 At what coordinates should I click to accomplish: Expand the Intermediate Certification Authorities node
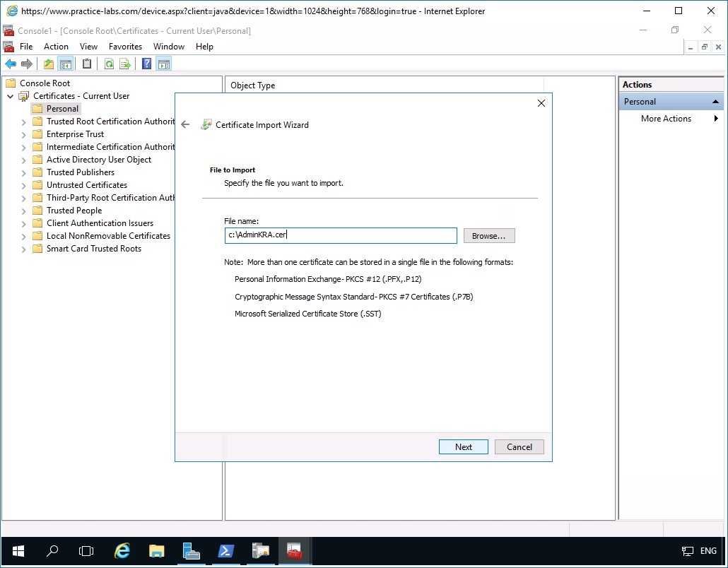[x=23, y=146]
